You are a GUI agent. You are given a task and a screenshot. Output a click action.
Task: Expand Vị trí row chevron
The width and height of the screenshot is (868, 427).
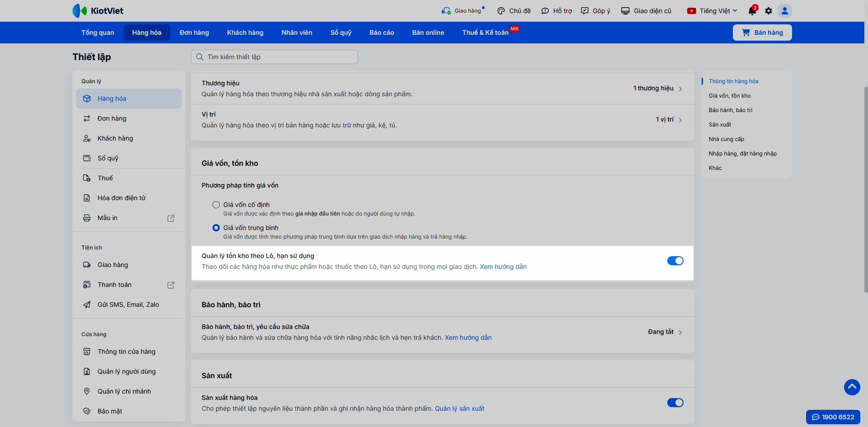pyautogui.click(x=680, y=120)
